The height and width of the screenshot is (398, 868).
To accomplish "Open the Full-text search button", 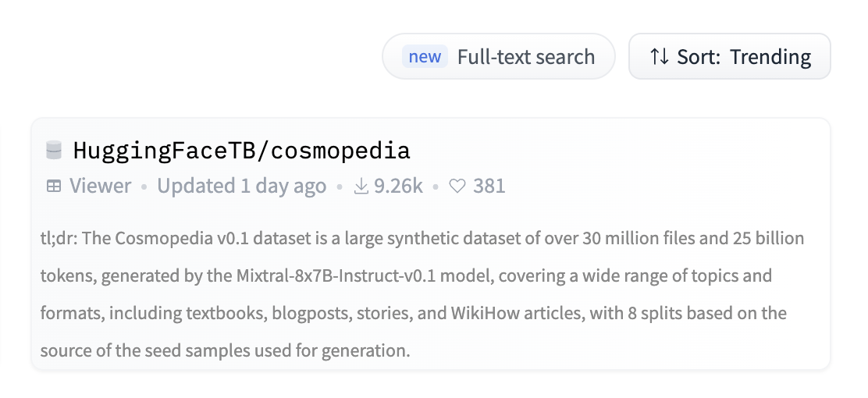I will click(498, 56).
